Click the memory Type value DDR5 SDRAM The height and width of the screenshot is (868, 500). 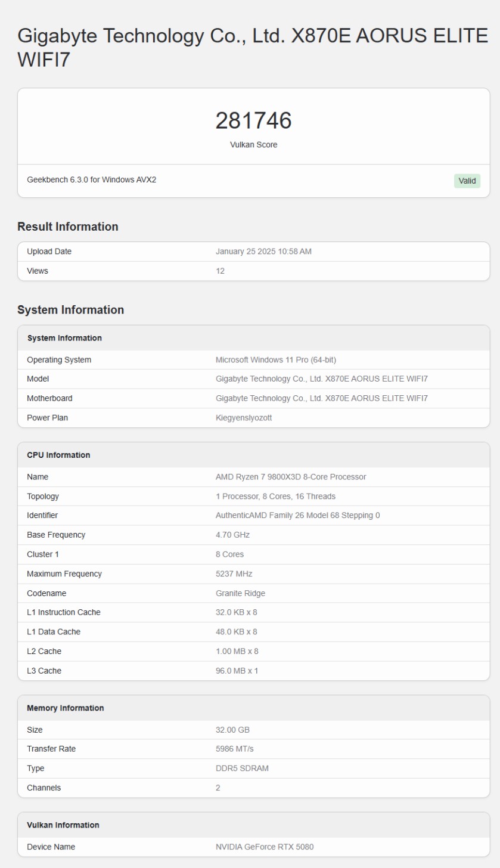tap(242, 768)
